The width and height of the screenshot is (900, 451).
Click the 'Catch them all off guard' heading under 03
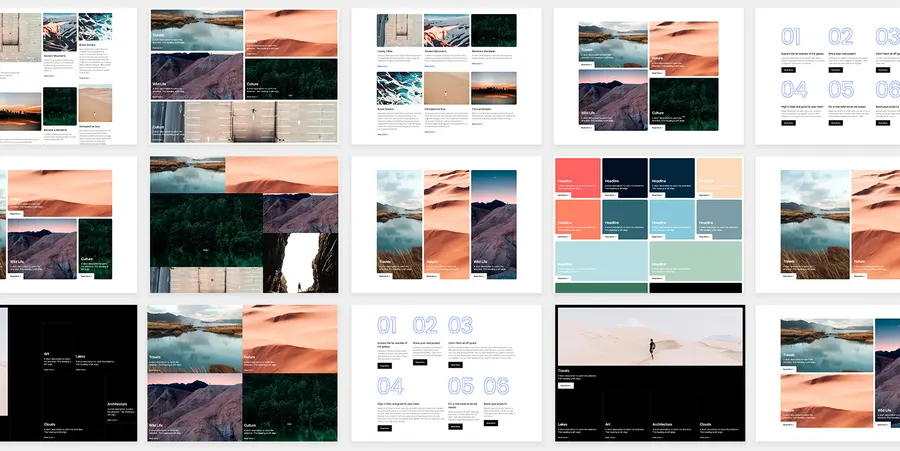(461, 343)
